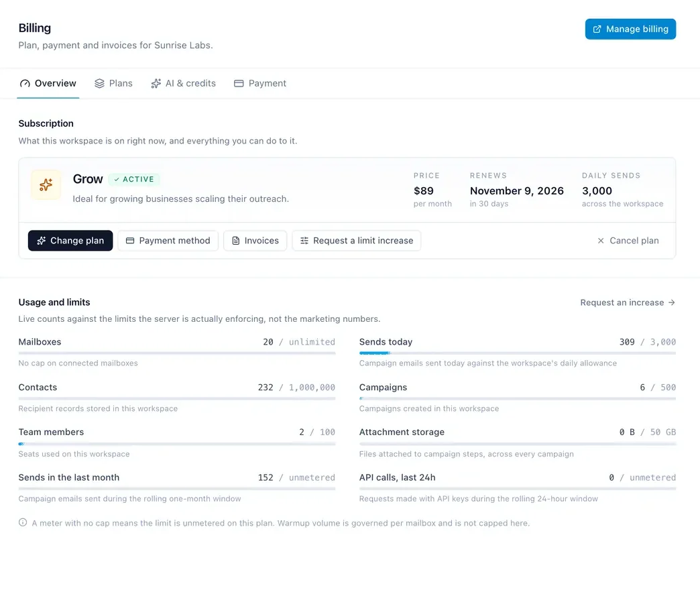Screen dimensions: 700x590
Task: Click the 3,000 daily sends value
Action: coord(597,191)
